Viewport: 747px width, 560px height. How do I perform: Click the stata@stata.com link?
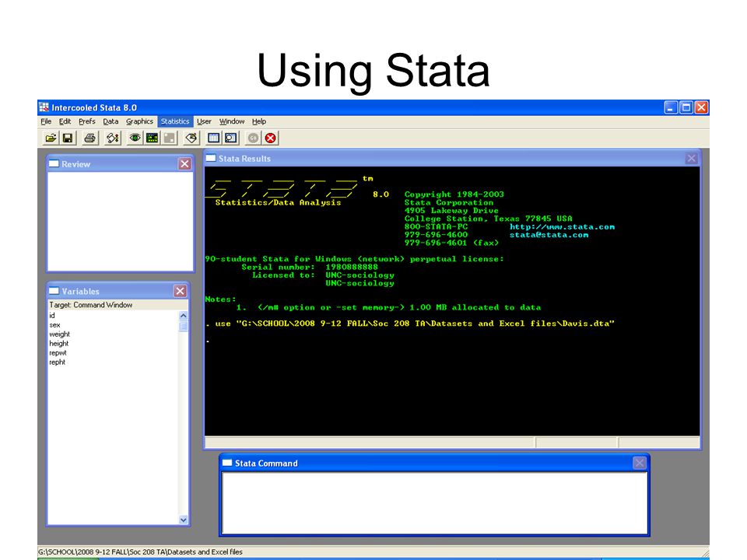(x=549, y=235)
